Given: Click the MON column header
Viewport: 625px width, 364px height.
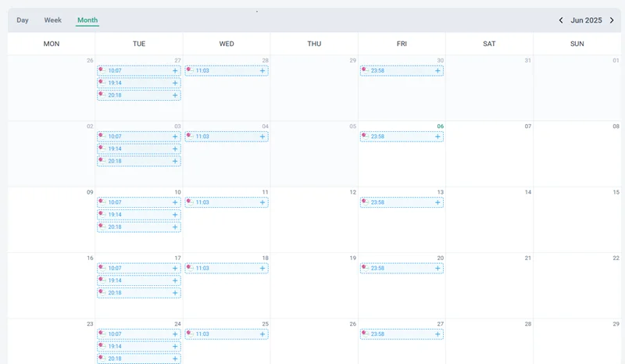Looking at the screenshot, I should click(x=52, y=44).
